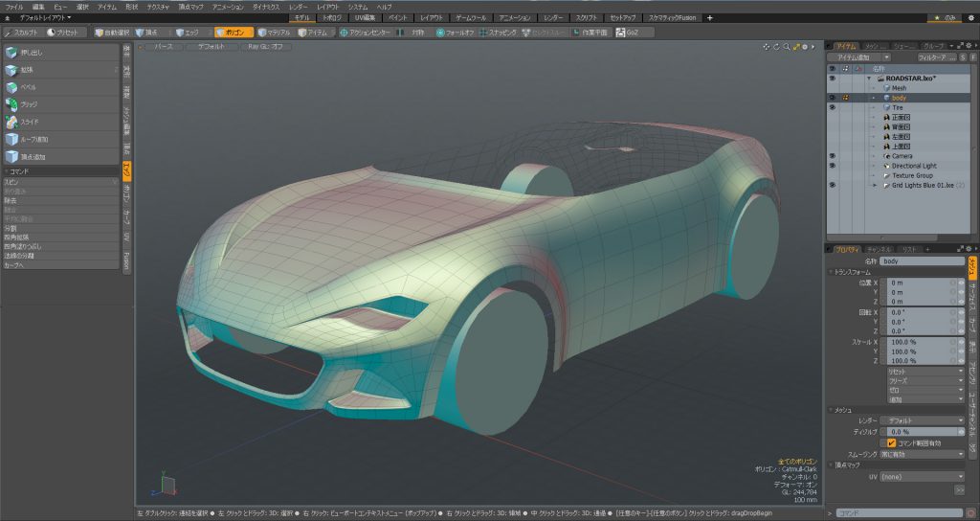Open フォールオフ (Falloff) options
Screen dimensions: 980x521
[456, 33]
